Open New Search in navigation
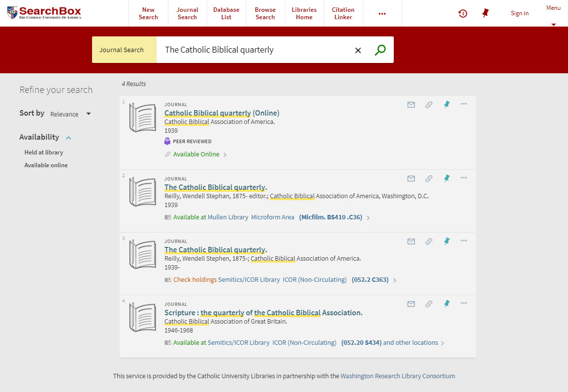Viewport: 568px width, 392px height. pos(148,13)
